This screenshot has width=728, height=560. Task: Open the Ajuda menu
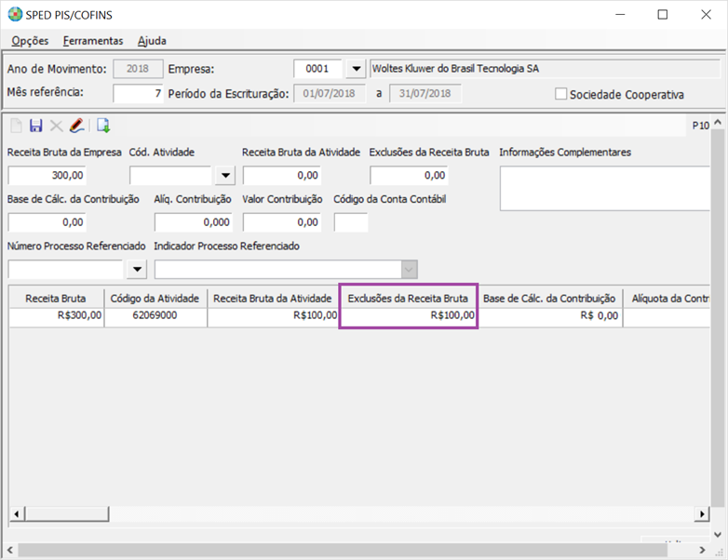152,41
